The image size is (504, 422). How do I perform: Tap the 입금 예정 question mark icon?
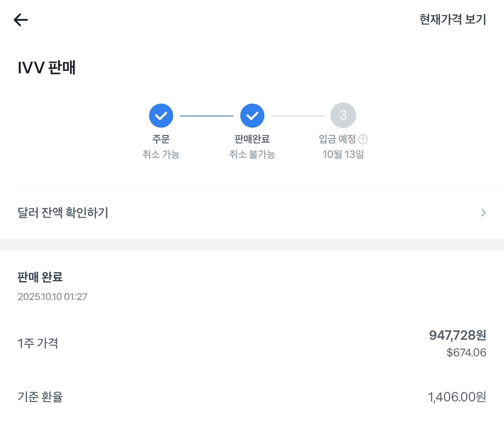pos(363,139)
